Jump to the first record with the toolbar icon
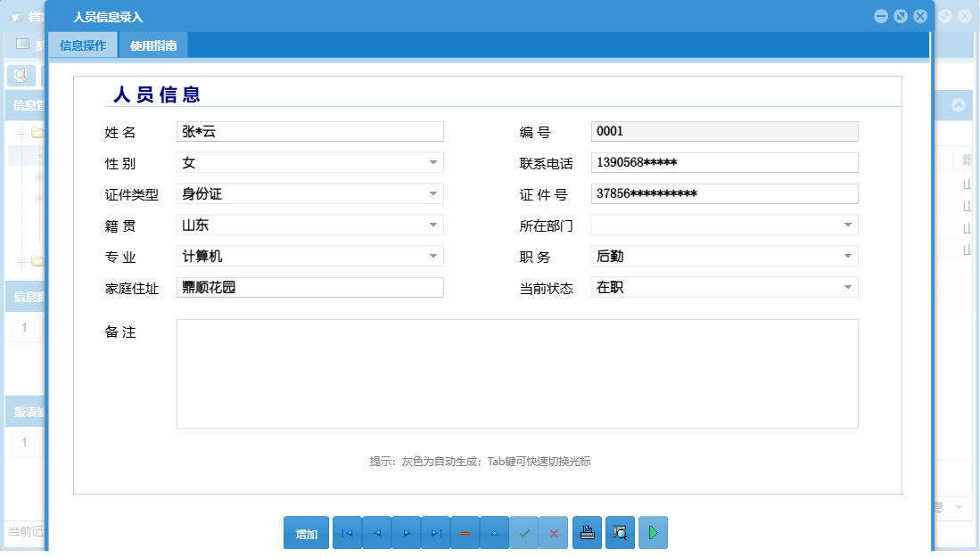The width and height of the screenshot is (980, 557). (347, 532)
